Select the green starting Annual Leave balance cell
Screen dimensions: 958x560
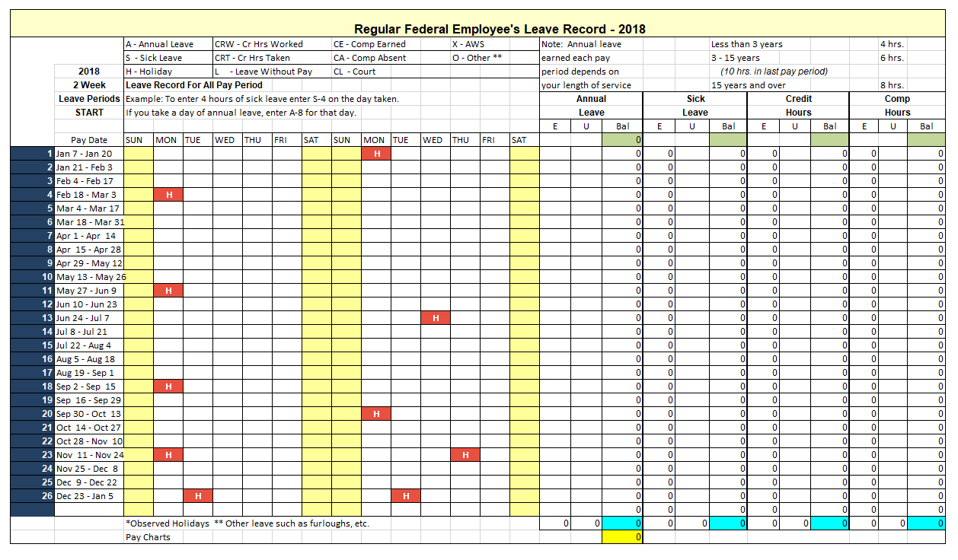click(622, 140)
